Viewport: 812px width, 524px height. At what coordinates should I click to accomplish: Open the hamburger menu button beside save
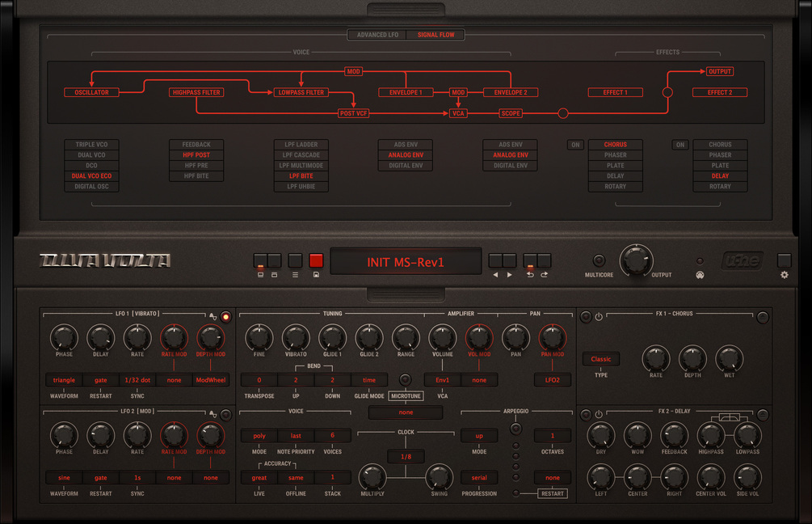pos(295,260)
